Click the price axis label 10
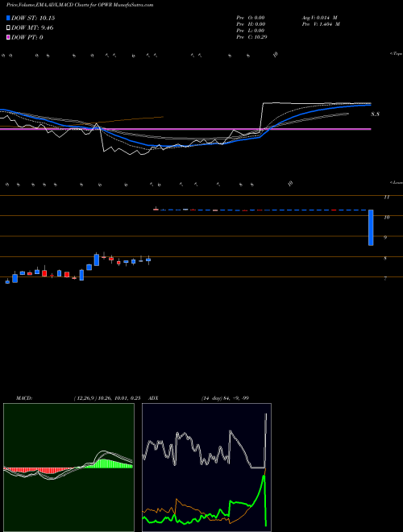Screen dimensions: 403x532 click(386, 218)
